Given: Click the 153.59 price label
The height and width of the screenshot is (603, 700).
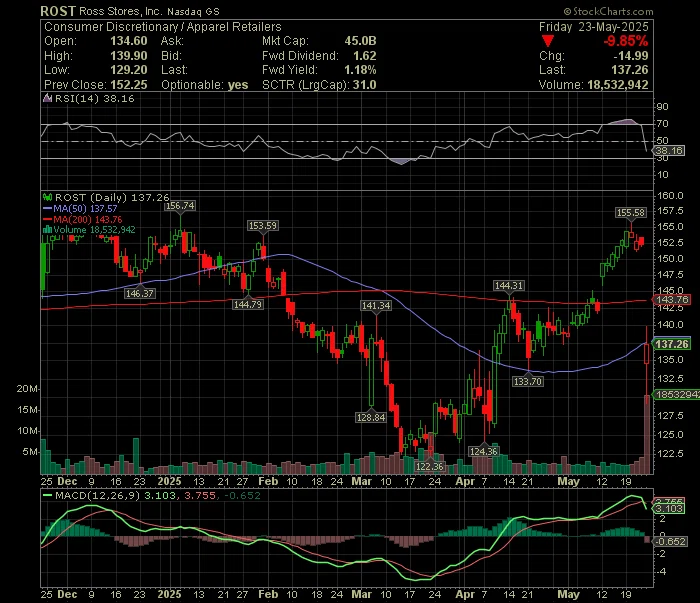Looking at the screenshot, I should [263, 226].
